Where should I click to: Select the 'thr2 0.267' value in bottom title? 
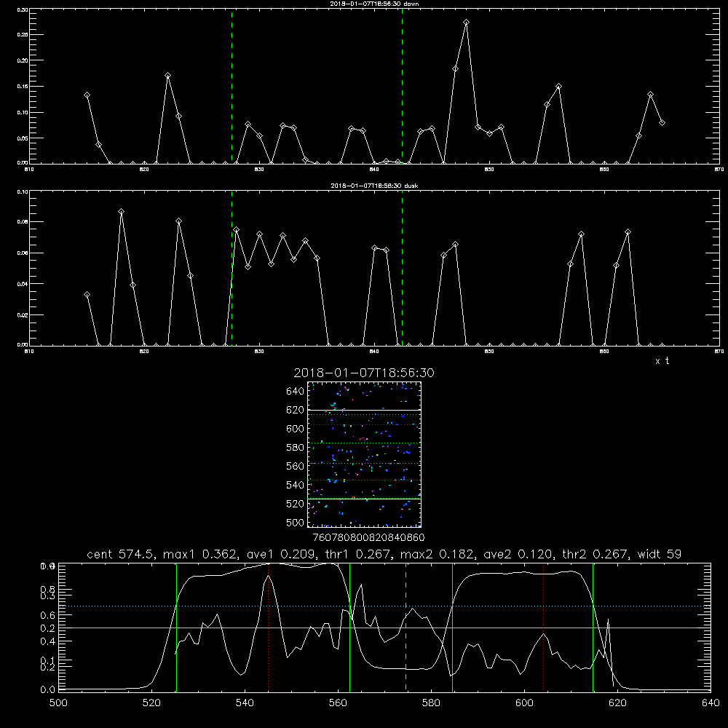click(596, 554)
